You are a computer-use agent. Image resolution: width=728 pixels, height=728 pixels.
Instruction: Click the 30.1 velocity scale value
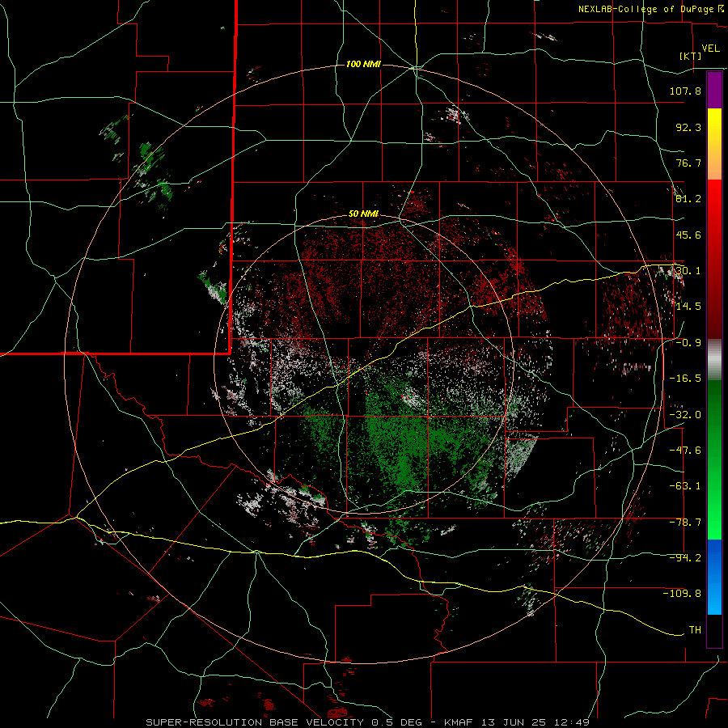point(688,271)
